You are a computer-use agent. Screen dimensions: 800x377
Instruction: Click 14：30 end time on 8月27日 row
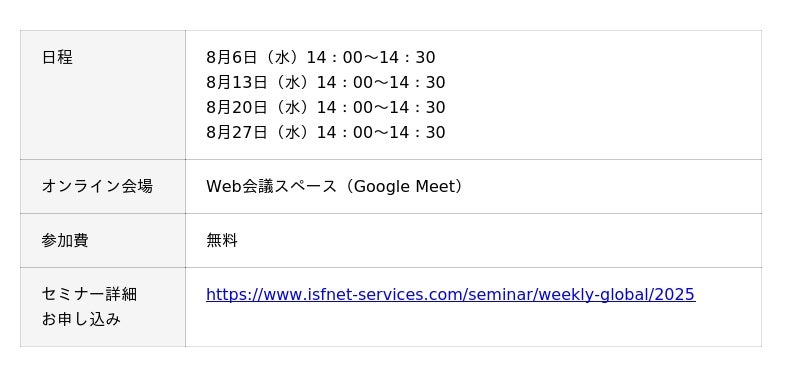click(x=417, y=132)
